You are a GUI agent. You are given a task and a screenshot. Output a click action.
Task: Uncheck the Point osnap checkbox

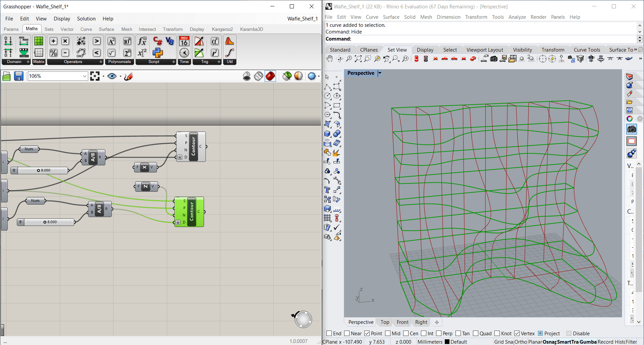367,333
